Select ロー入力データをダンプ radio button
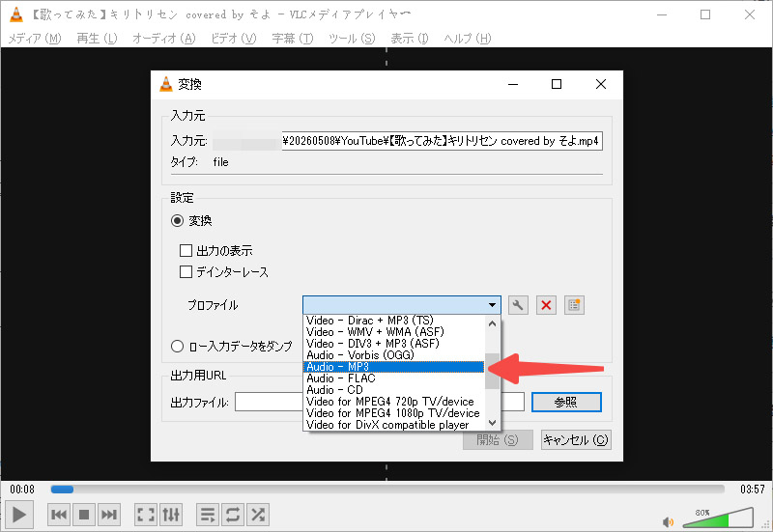The width and height of the screenshot is (773, 532). pos(177,347)
